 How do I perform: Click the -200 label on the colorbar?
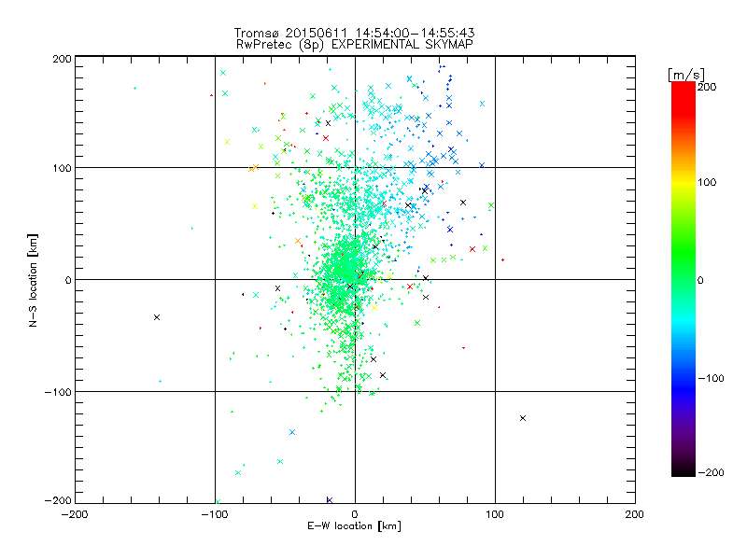tap(711, 472)
